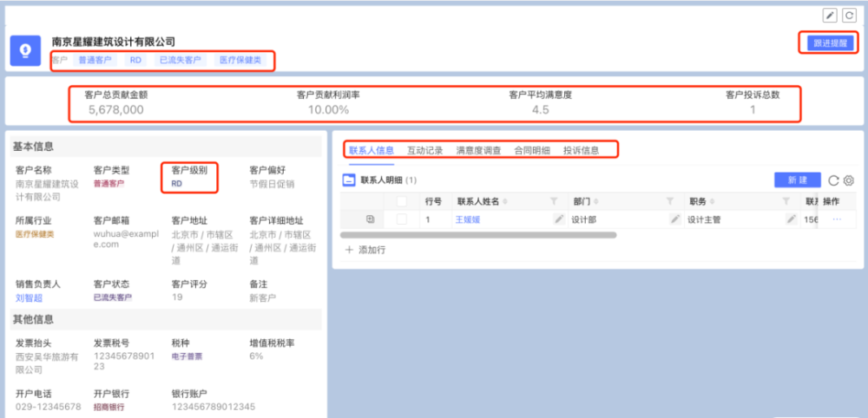Tick the checkbox for row 1
868x418 pixels.
(402, 219)
